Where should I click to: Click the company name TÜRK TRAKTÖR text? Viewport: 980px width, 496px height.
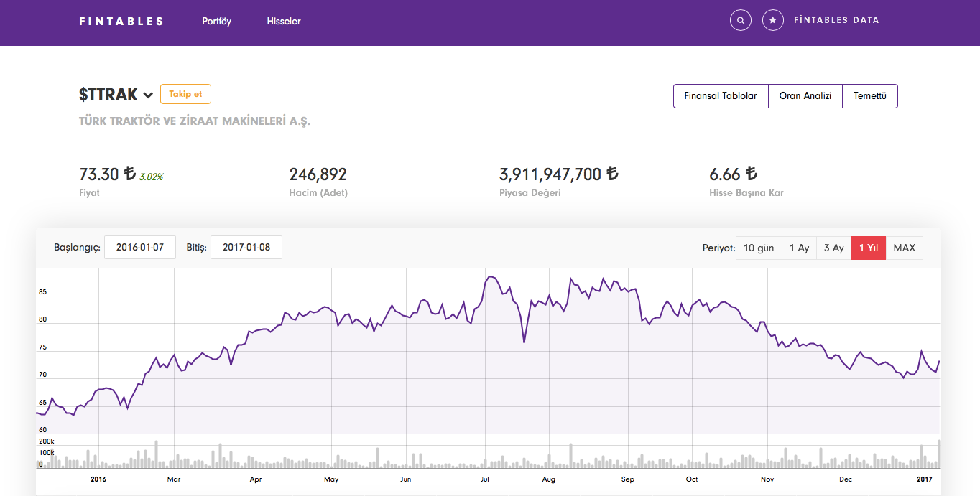tap(194, 121)
